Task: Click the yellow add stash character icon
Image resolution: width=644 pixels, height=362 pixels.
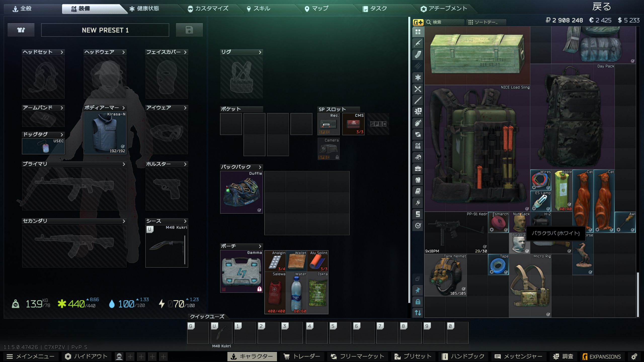Action: pos(418,22)
